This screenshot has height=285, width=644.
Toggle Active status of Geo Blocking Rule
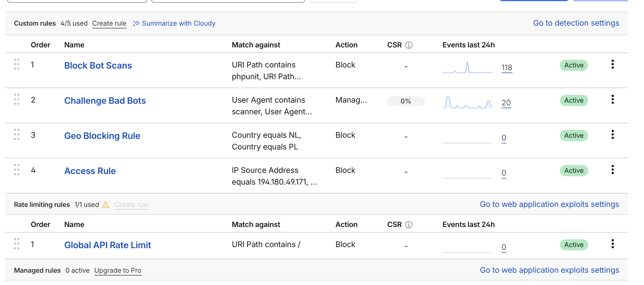[x=574, y=136]
